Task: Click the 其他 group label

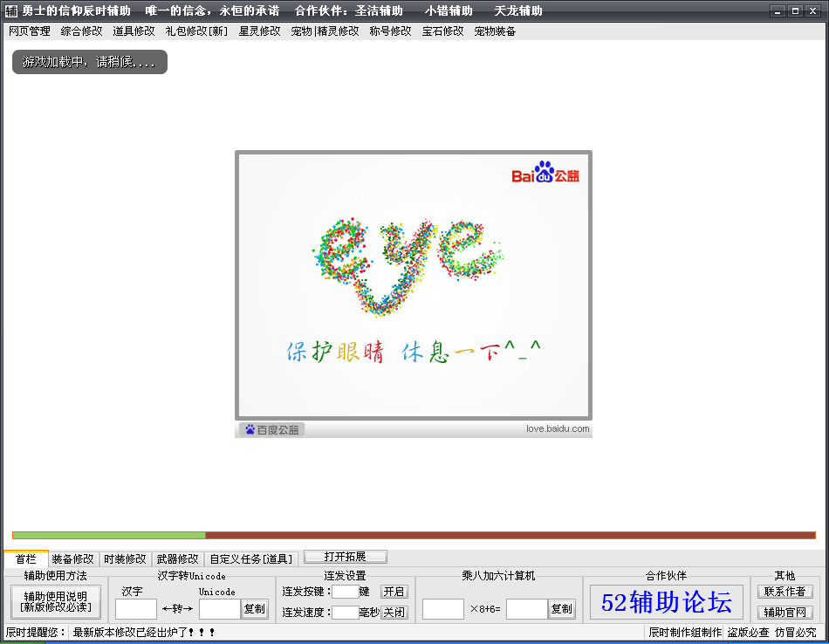Action: (x=784, y=575)
